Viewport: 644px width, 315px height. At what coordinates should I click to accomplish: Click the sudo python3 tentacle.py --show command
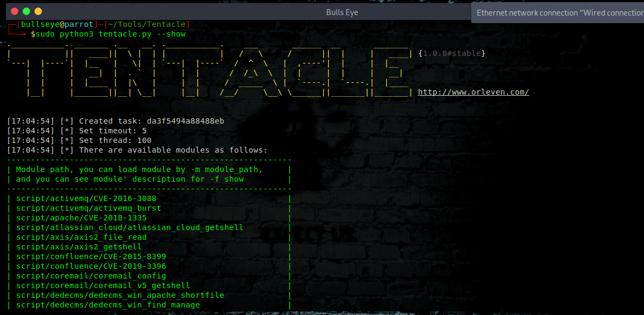(x=110, y=34)
